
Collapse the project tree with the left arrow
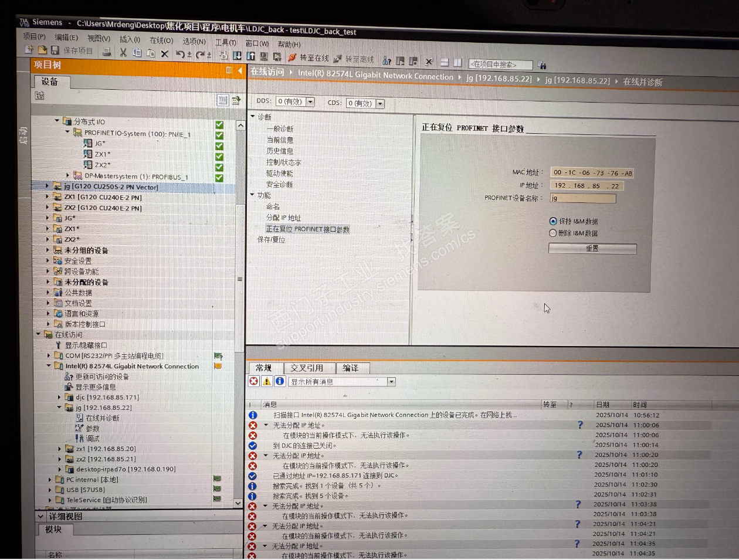pos(240,70)
